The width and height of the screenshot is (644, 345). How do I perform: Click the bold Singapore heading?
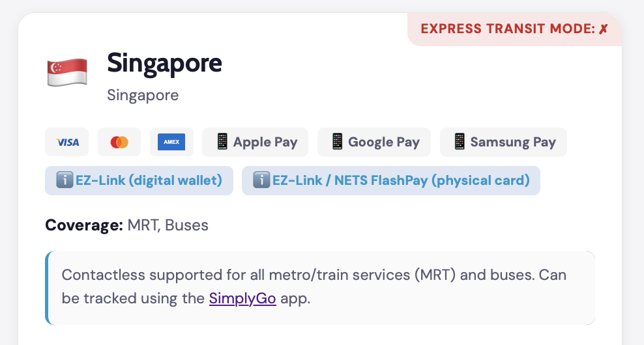[164, 63]
